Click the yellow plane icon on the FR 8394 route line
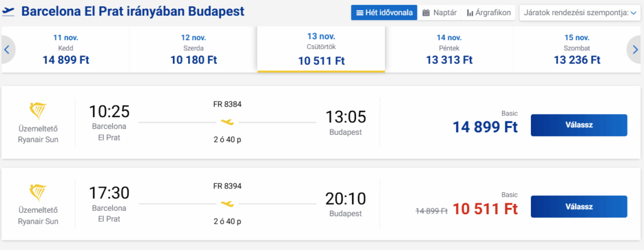The height and width of the screenshot is (250, 644). point(227,203)
